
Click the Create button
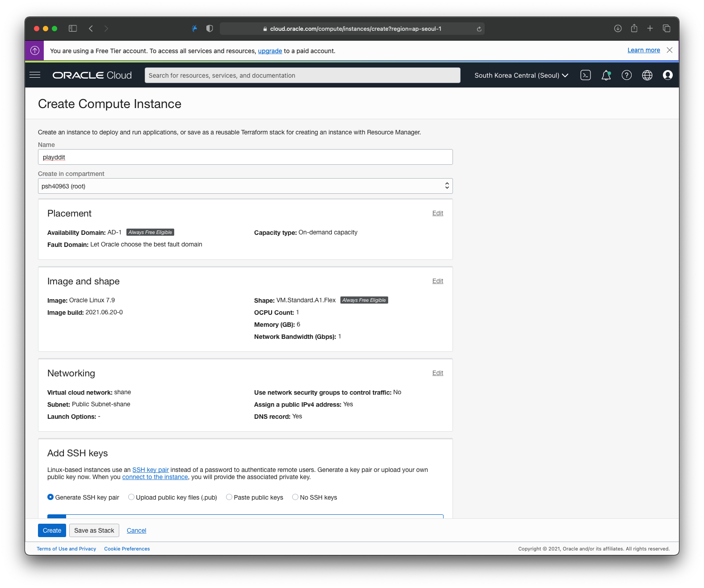point(52,530)
